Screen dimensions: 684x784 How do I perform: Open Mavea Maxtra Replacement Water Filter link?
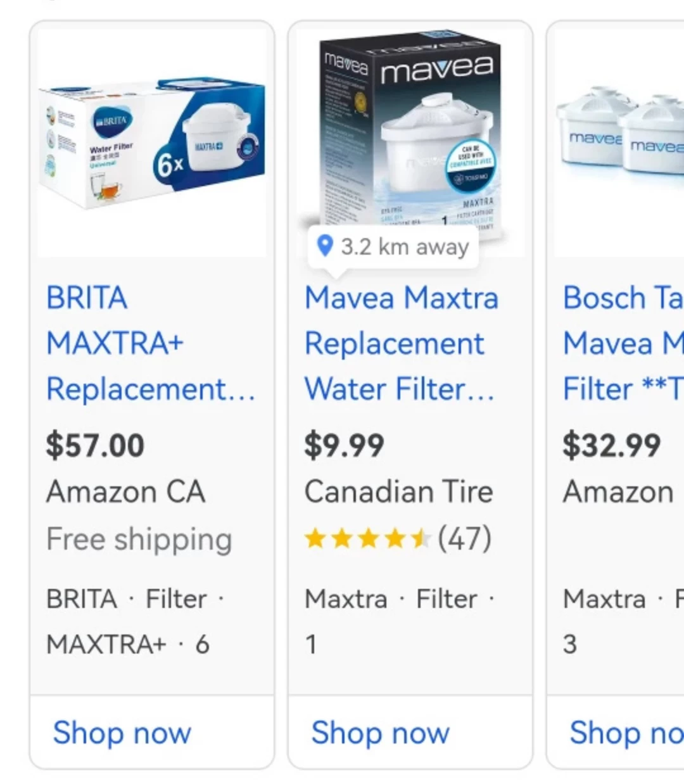click(x=402, y=343)
